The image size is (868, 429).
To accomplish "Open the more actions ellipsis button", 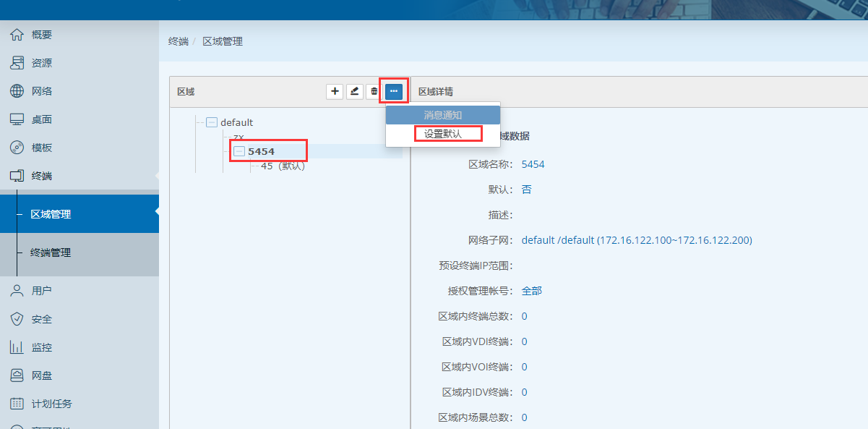I will [394, 91].
